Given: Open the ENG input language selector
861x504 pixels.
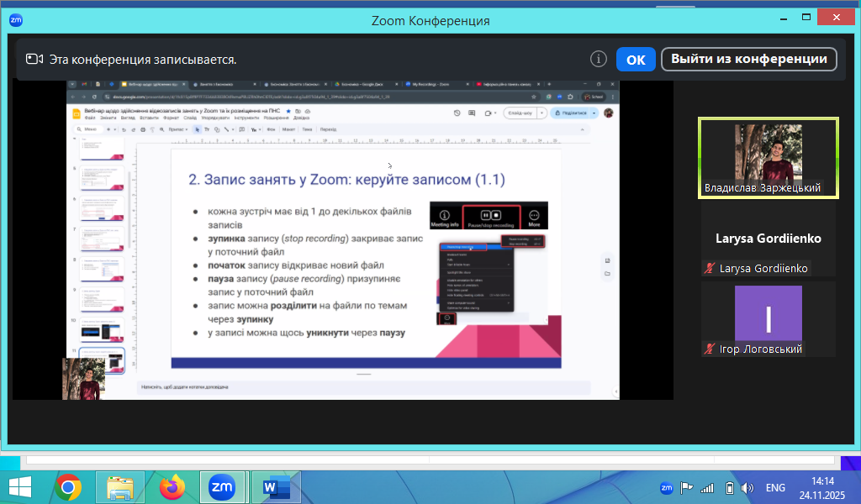Looking at the screenshot, I should [x=775, y=487].
